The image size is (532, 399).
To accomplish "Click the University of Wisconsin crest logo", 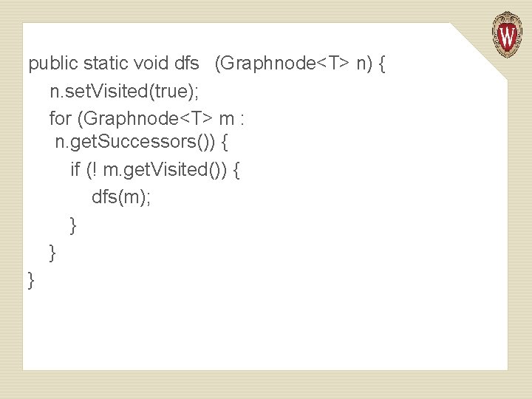I will [x=507, y=33].
